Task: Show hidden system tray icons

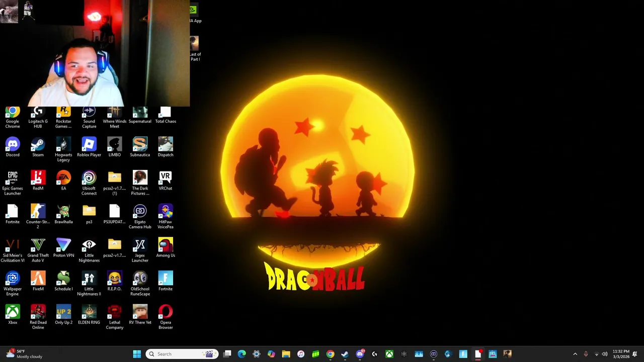Action: click(x=575, y=354)
